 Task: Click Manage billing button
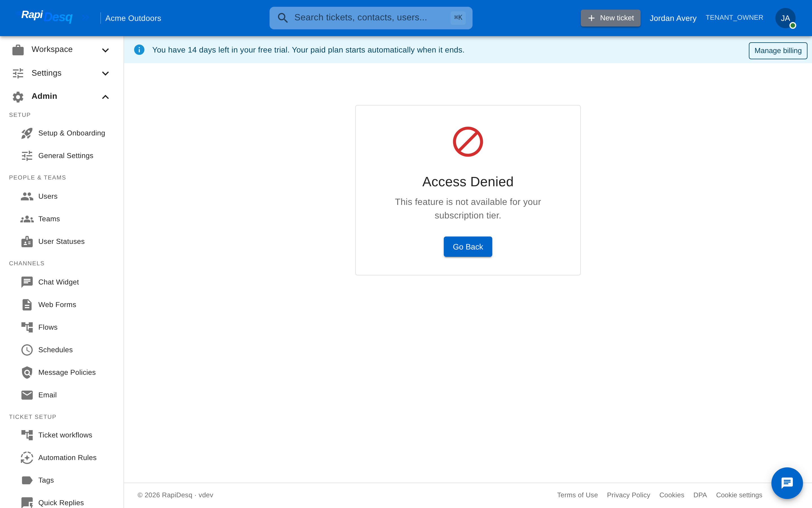point(778,51)
